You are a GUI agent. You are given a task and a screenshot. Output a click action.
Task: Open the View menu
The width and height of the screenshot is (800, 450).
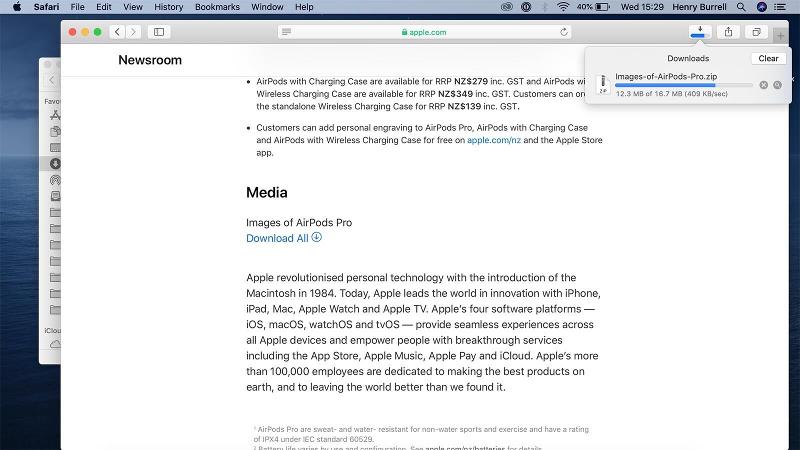[x=133, y=7]
